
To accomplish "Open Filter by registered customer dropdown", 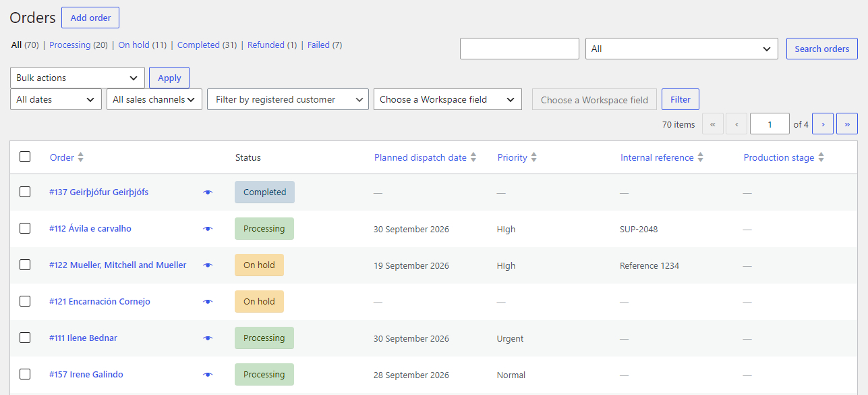I will click(288, 99).
